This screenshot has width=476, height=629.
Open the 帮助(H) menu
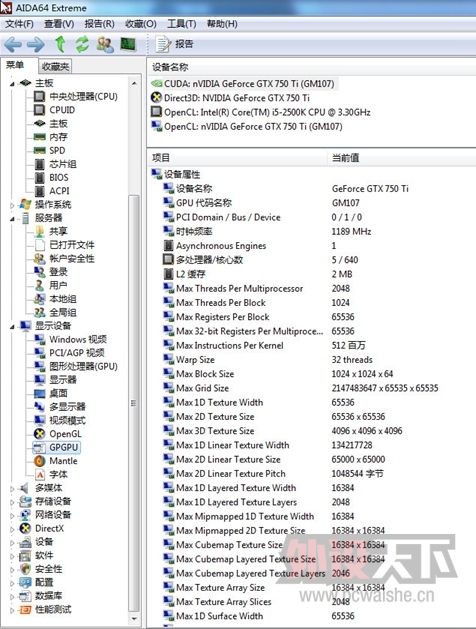(222, 24)
